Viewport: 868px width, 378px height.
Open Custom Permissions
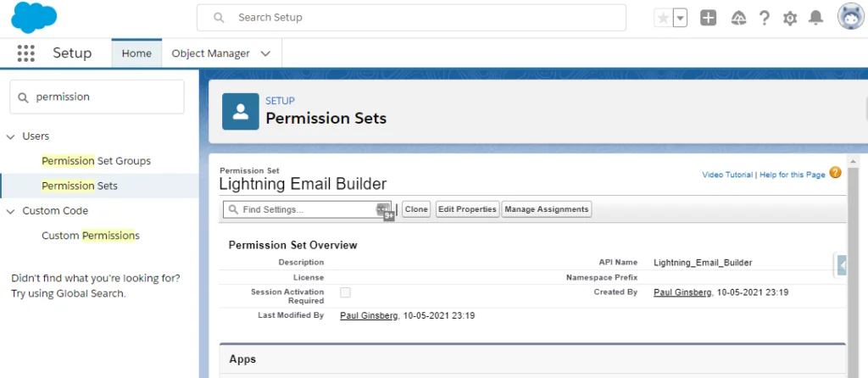click(x=91, y=236)
